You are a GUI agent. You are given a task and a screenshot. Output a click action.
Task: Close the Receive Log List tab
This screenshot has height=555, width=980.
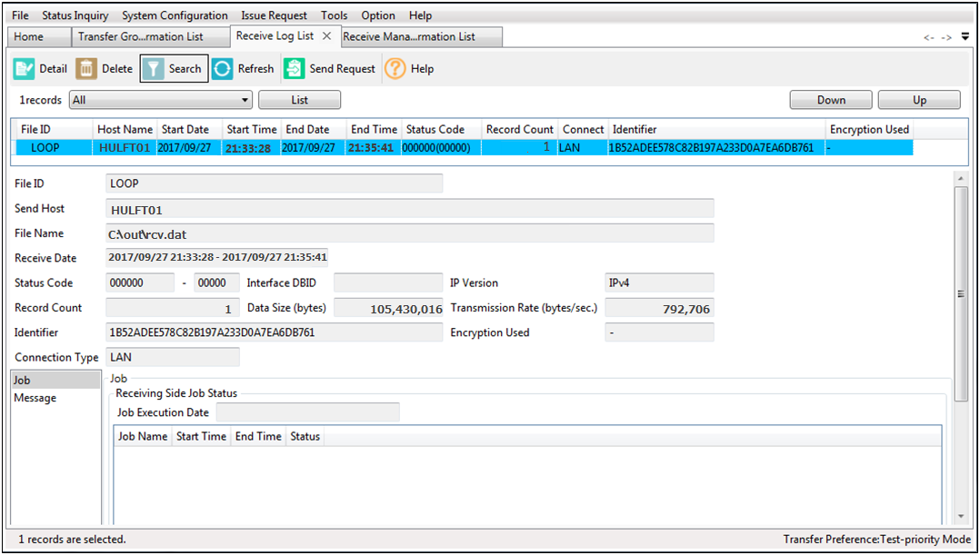pos(326,36)
